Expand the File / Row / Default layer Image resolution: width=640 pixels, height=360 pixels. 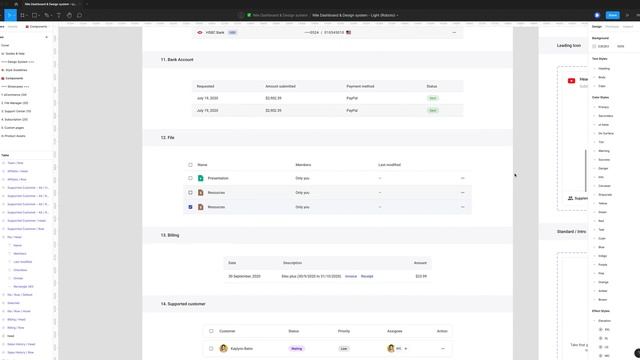4,295
